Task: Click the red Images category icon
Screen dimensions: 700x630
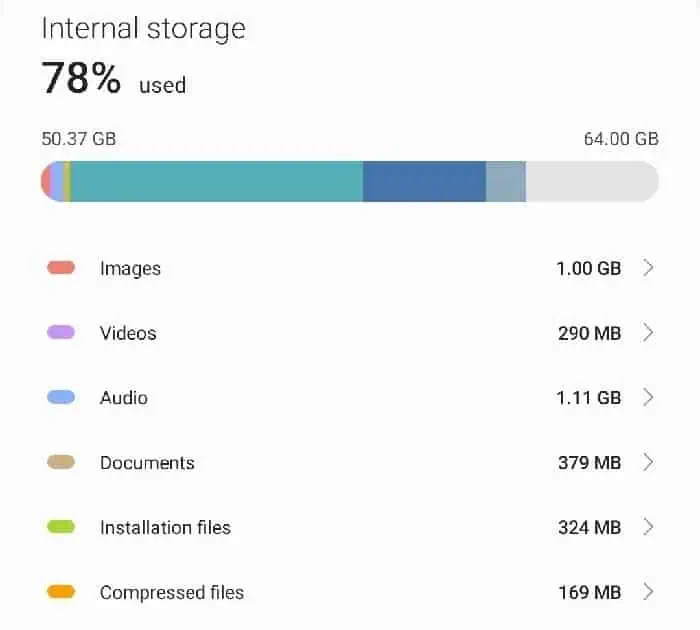Action: tap(61, 268)
